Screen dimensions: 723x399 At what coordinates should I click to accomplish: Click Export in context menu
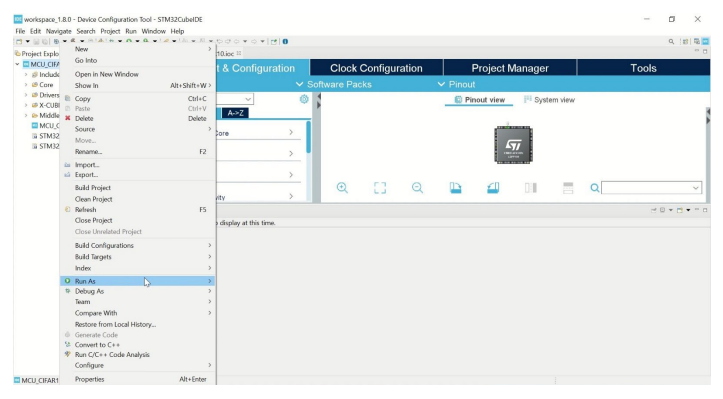(138, 174)
